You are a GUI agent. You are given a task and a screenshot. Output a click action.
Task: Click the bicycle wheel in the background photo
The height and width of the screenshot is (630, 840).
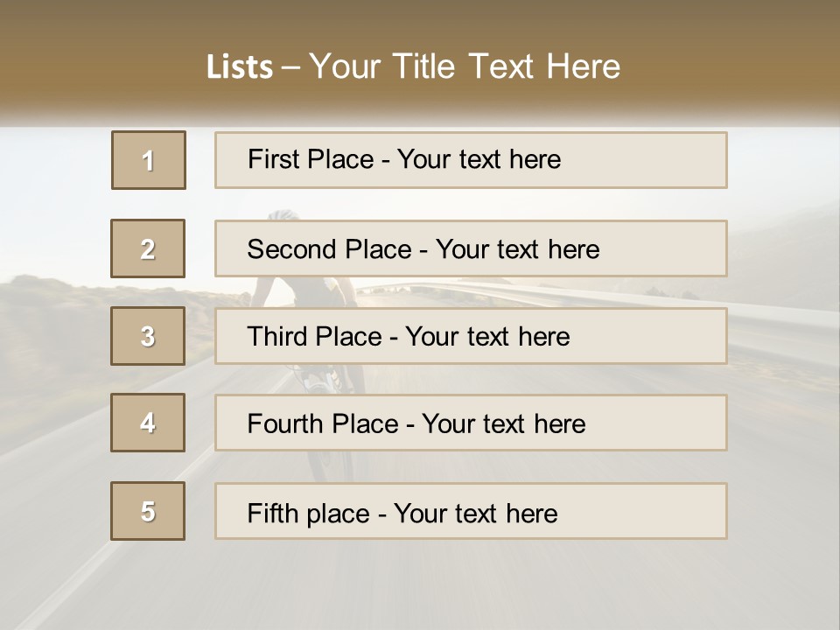pos(337,465)
